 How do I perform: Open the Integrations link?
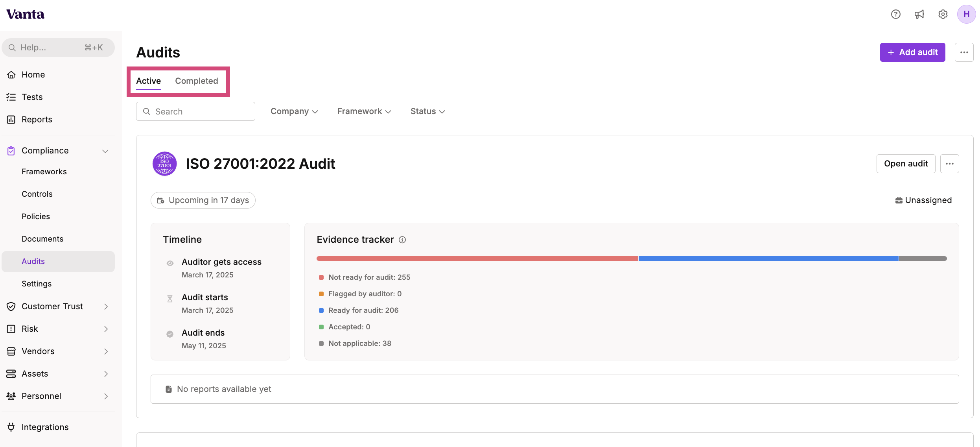pos(45,427)
